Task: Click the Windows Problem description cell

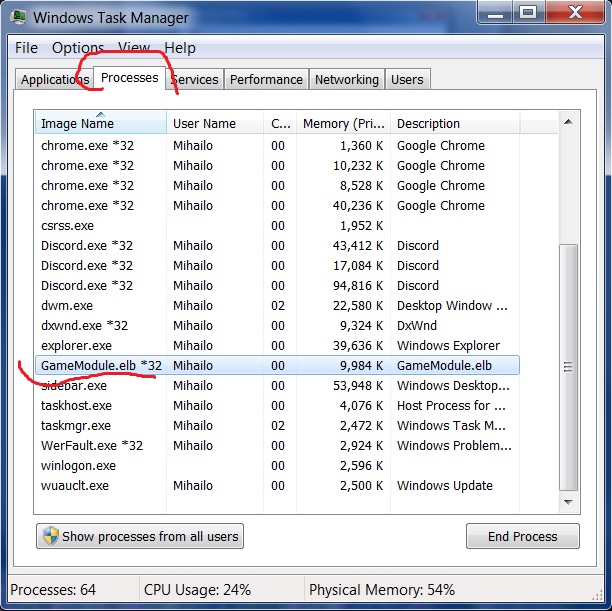Action: (x=454, y=445)
